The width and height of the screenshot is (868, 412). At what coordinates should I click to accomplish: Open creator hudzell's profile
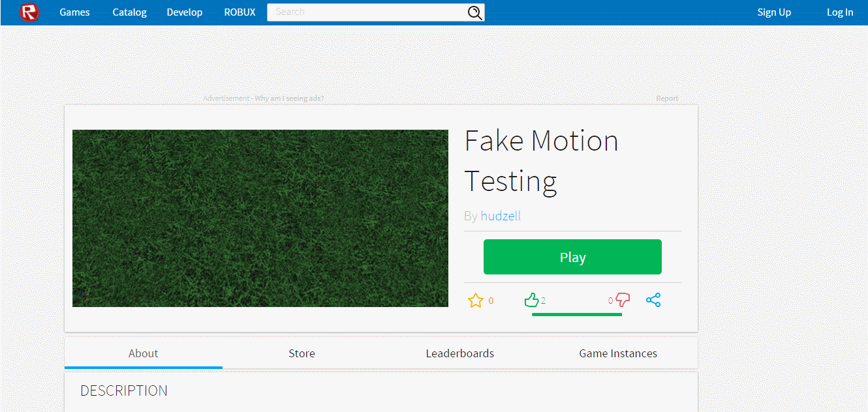pos(501,216)
